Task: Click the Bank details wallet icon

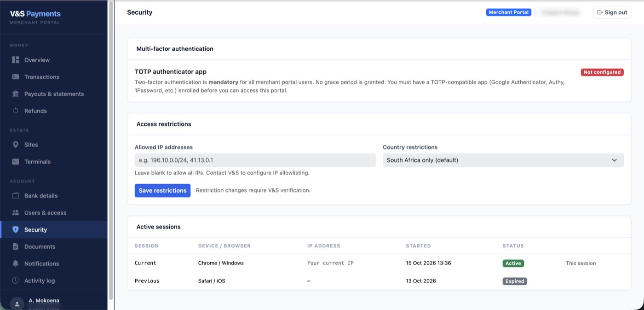Action: [16, 196]
